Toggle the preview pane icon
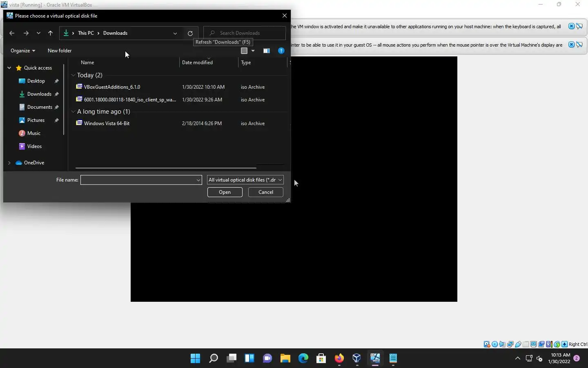 click(x=266, y=51)
